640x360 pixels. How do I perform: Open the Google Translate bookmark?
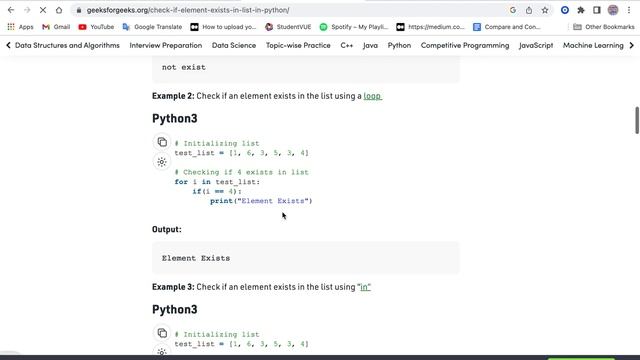point(152,27)
